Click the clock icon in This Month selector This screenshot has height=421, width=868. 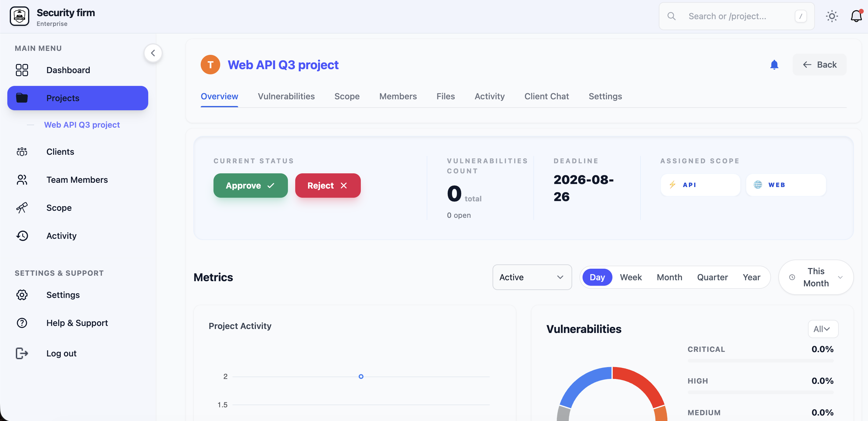pyautogui.click(x=792, y=277)
